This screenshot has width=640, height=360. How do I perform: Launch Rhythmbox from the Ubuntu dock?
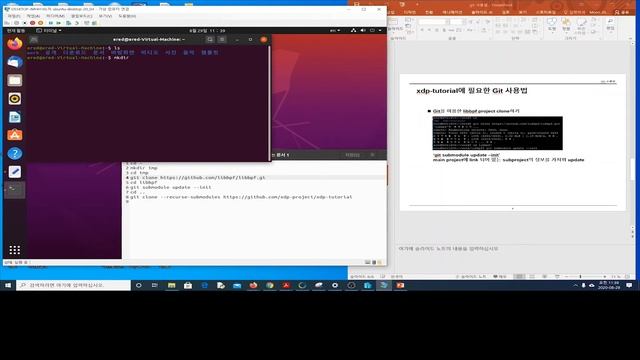[x=15, y=99]
